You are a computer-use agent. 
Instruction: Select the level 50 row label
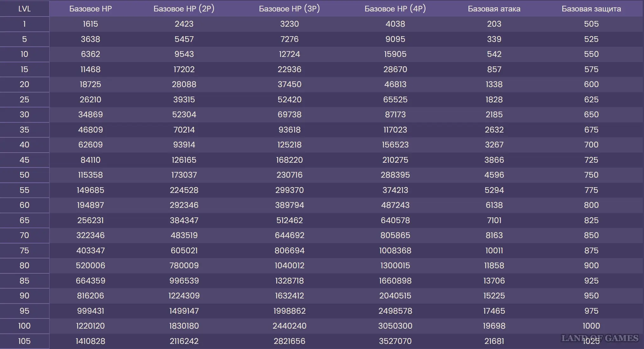[x=24, y=175]
